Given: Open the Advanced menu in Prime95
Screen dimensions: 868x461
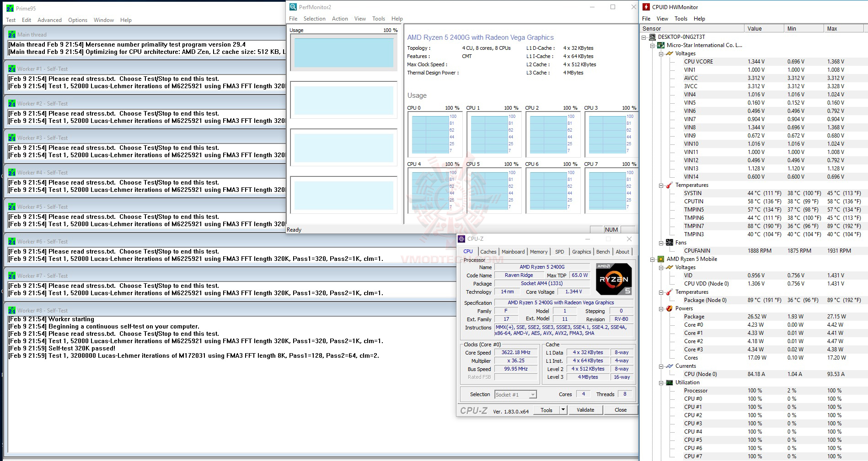Looking at the screenshot, I should [49, 20].
